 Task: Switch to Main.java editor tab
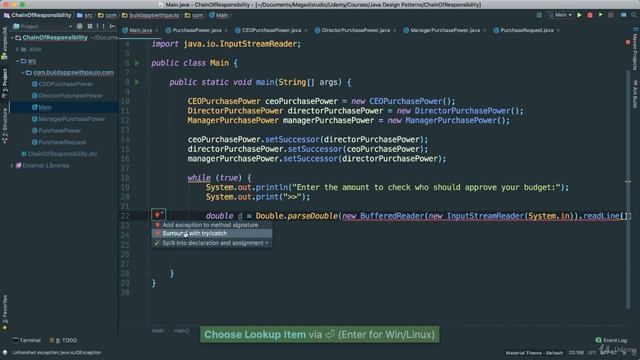[x=140, y=30]
